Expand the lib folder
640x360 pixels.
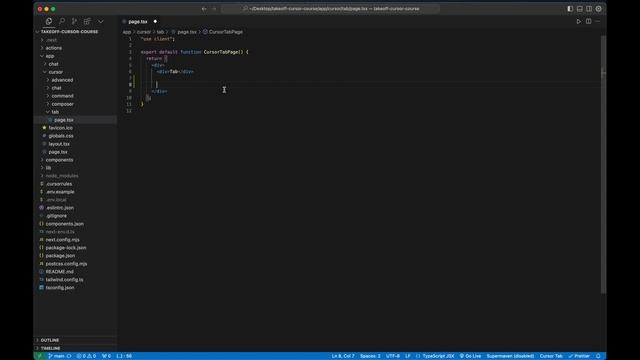pos(48,168)
